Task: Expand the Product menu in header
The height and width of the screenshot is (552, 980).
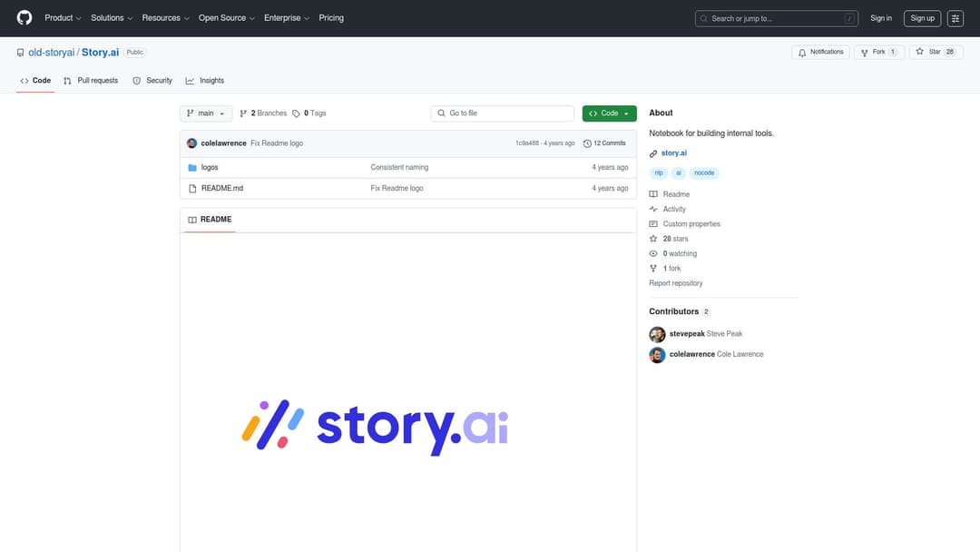Action: point(63,18)
